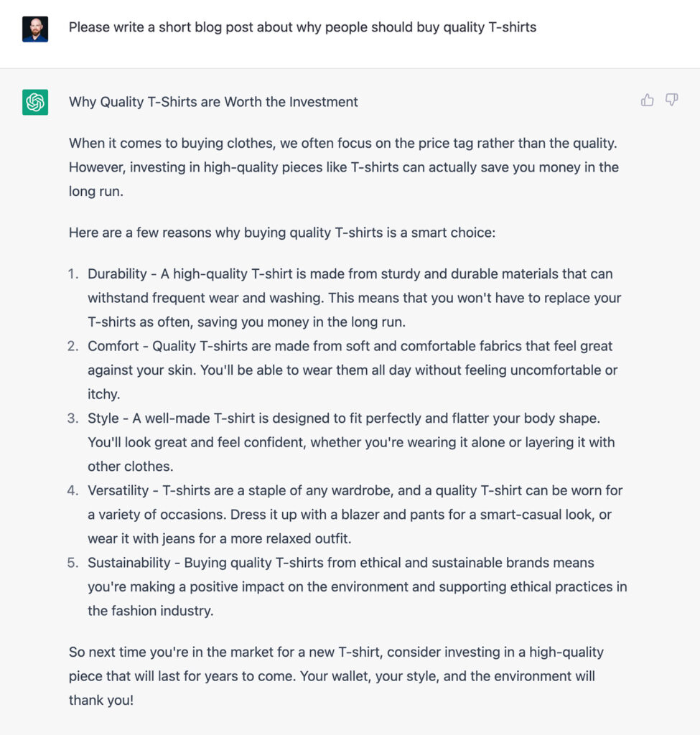Click the list number '1.' marker
Image resolution: width=700 pixels, height=735 pixels.
click(73, 273)
